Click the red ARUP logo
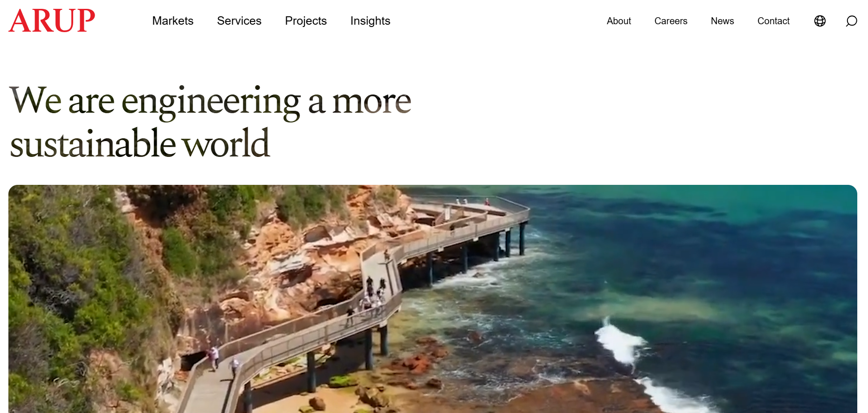Screen dimensions: 868x413 pyautogui.click(x=52, y=21)
